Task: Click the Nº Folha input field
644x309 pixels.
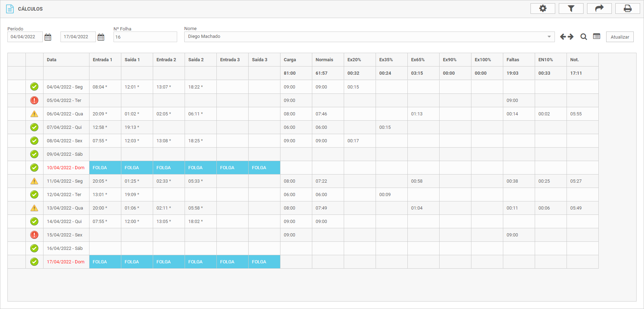Action: click(145, 37)
